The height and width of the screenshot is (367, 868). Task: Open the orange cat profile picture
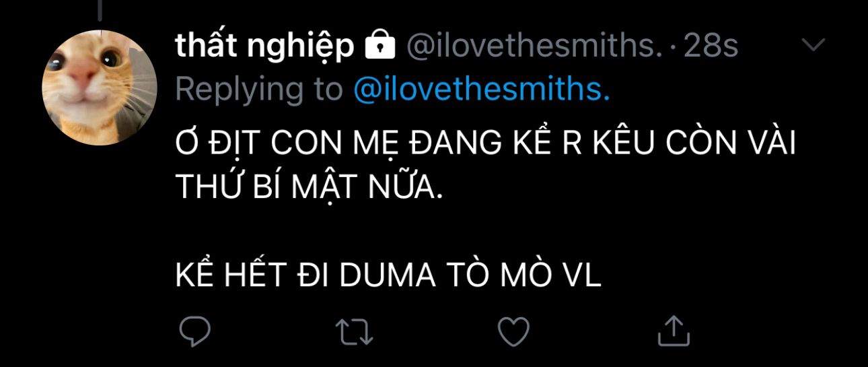click(100, 88)
